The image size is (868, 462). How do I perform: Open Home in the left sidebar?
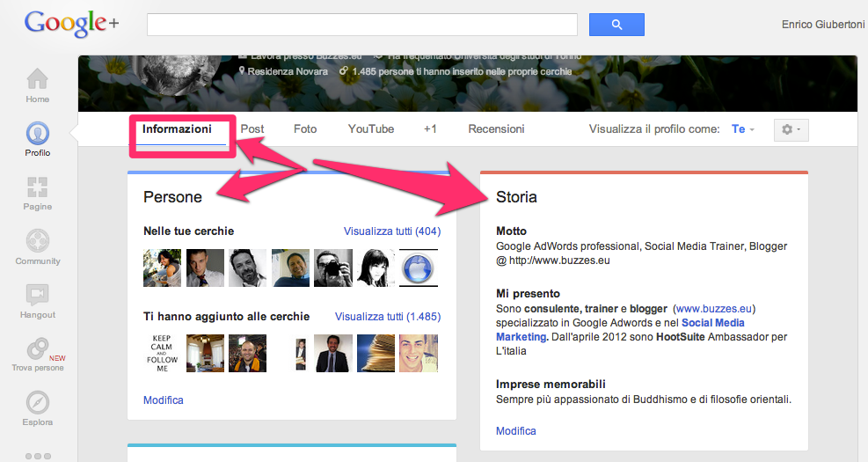coord(37,84)
